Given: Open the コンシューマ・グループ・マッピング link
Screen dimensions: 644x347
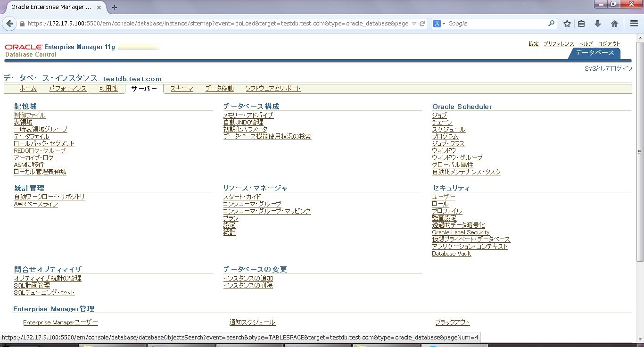Looking at the screenshot, I should [x=267, y=211].
